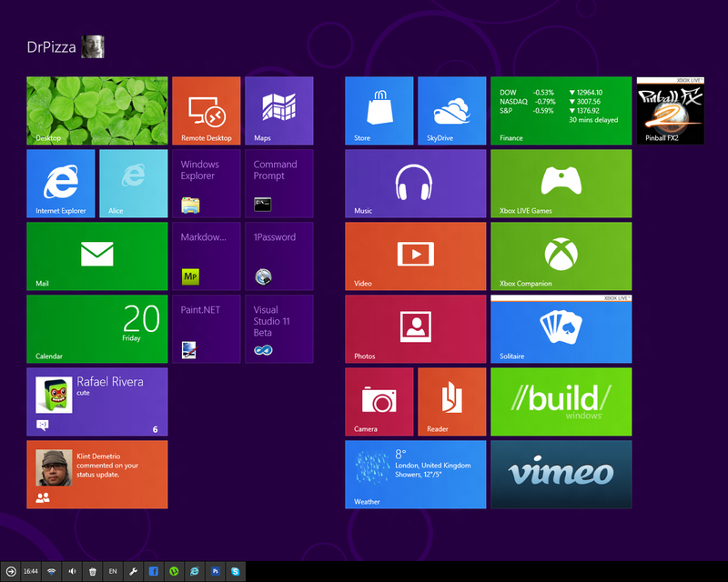Check the London weather tile
This screenshot has height=582, width=728.
(415, 475)
